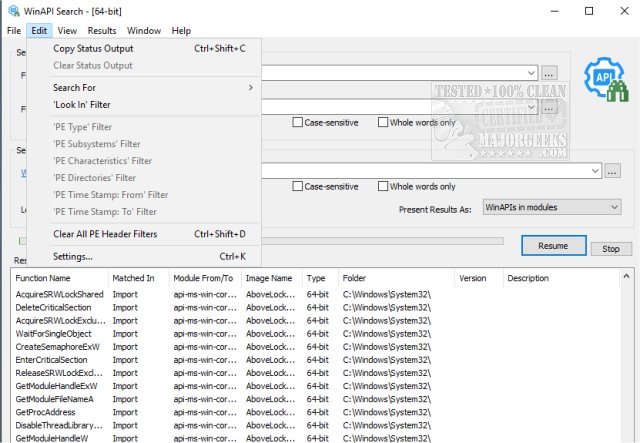Open Settings... from the Edit menu
The height and width of the screenshot is (443, 640).
(x=144, y=257)
